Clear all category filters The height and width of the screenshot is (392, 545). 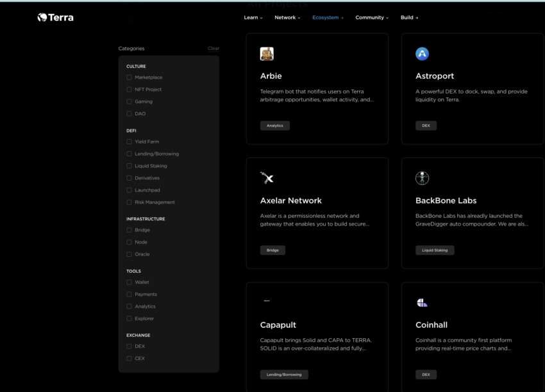[x=214, y=48]
